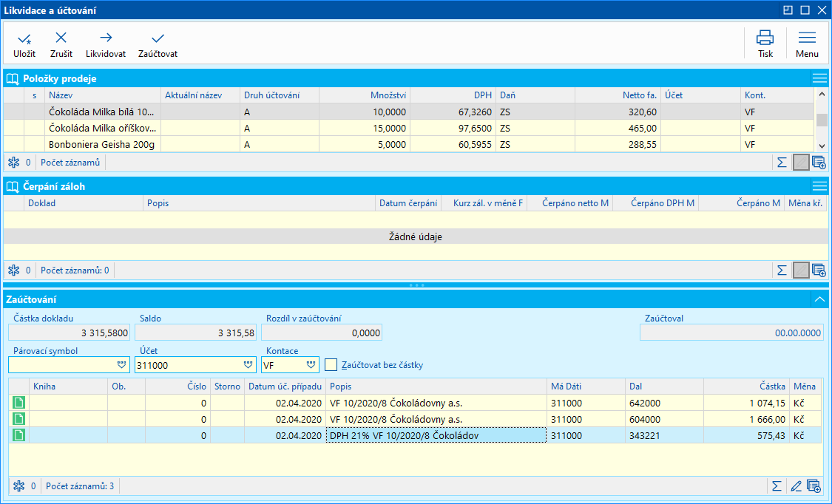Click the Částka column header in Zaúčtování
This screenshot has height=504, width=832.
point(746,386)
